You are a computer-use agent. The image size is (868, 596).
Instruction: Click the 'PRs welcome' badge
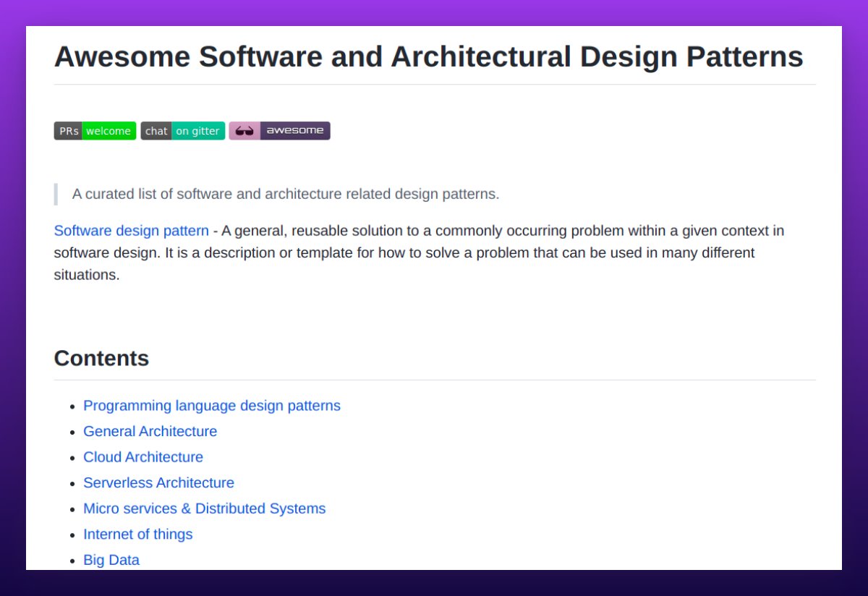(x=95, y=131)
